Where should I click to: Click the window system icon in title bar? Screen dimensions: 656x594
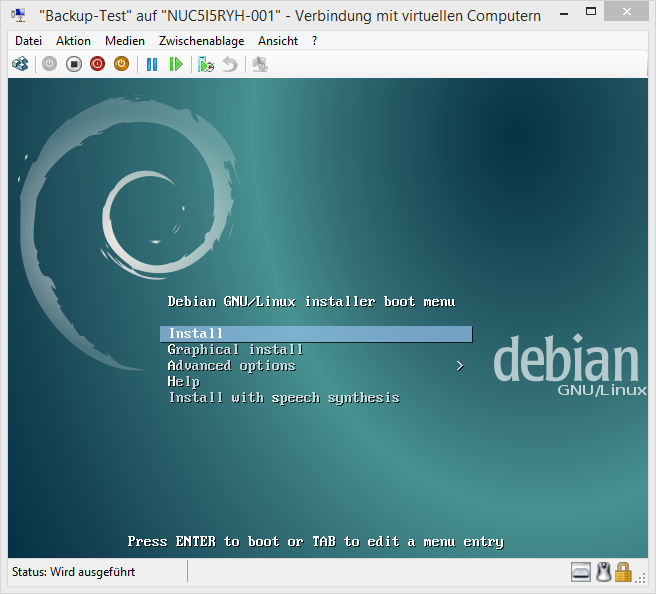point(19,15)
